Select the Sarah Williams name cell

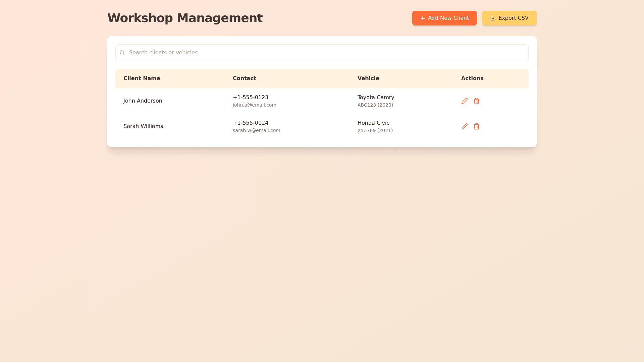click(143, 126)
